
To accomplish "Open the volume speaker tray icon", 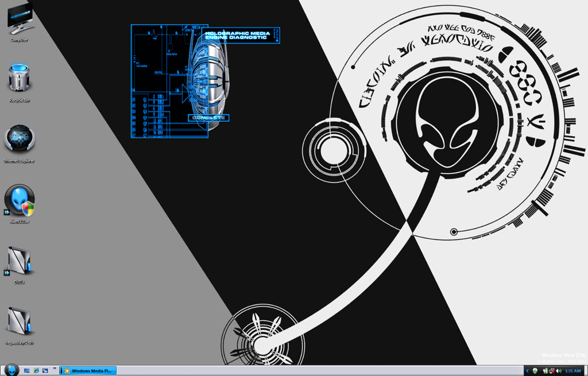I will (x=559, y=371).
